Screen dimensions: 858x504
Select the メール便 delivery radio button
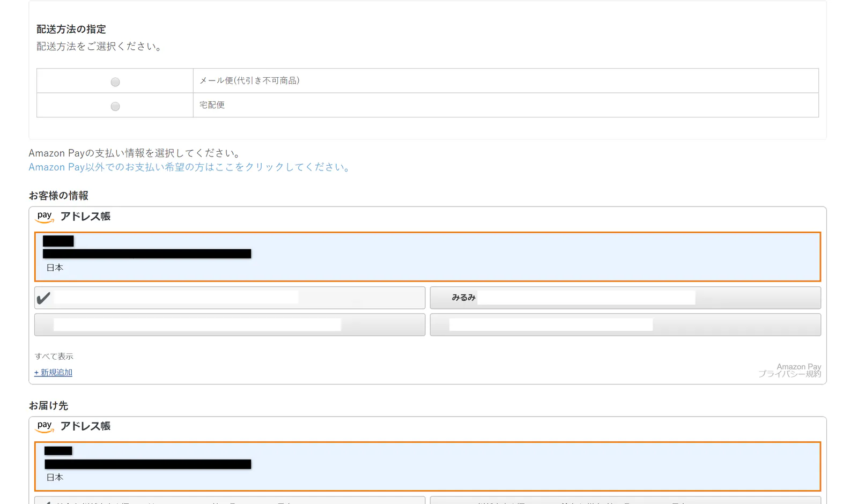click(115, 82)
